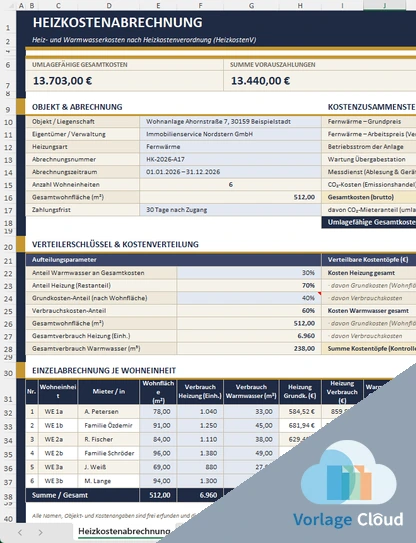Select the OBJEKT & ABRECHNUNG section heading
The width and height of the screenshot is (416, 543).
77,107
